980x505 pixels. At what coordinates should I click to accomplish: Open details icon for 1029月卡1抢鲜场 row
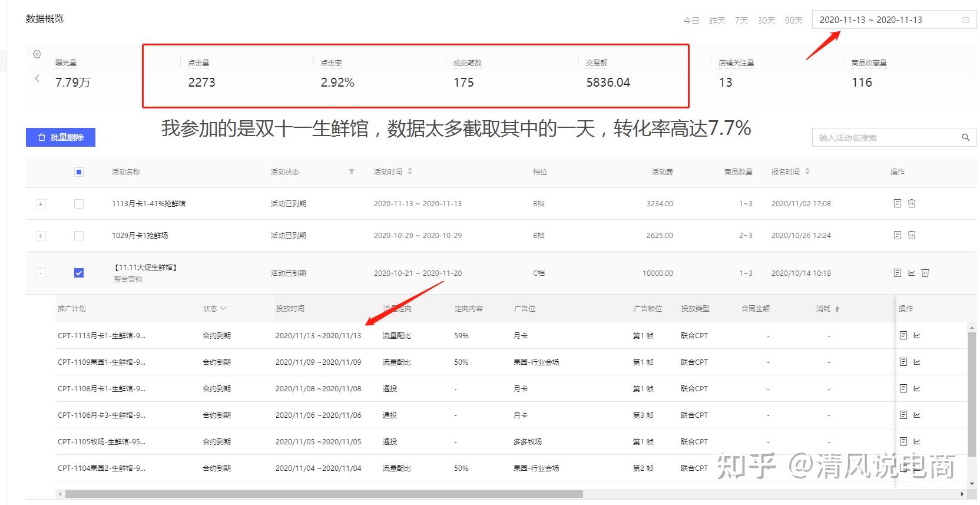898,235
